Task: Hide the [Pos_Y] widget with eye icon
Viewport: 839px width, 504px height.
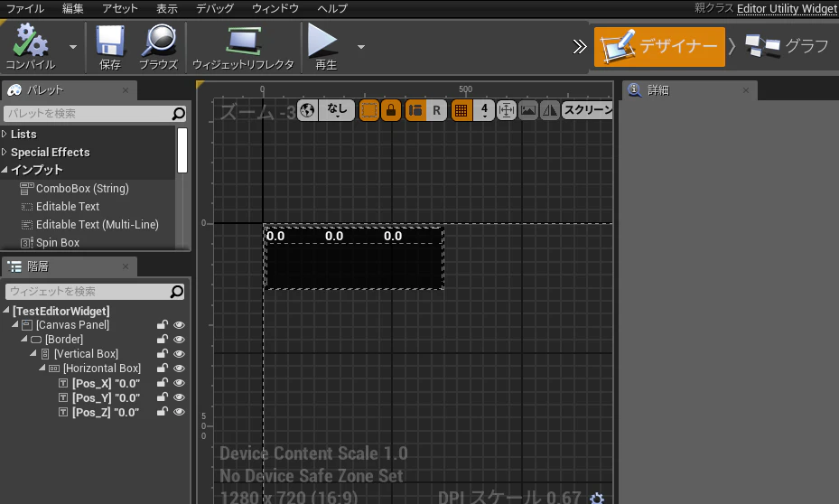Action: point(179,397)
